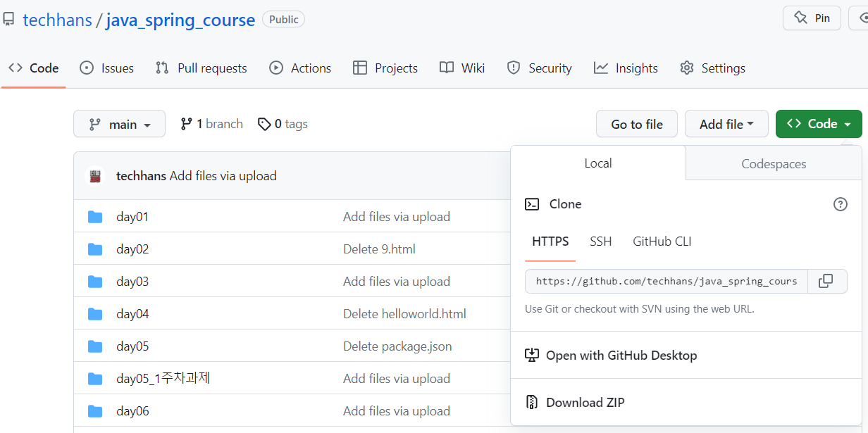
Task: Open the techhans owner link
Action: point(57,20)
